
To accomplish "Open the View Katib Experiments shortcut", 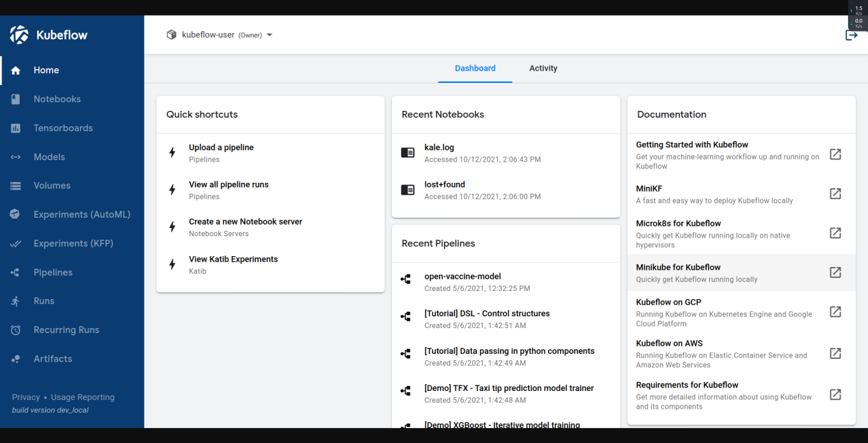I will click(x=233, y=260).
